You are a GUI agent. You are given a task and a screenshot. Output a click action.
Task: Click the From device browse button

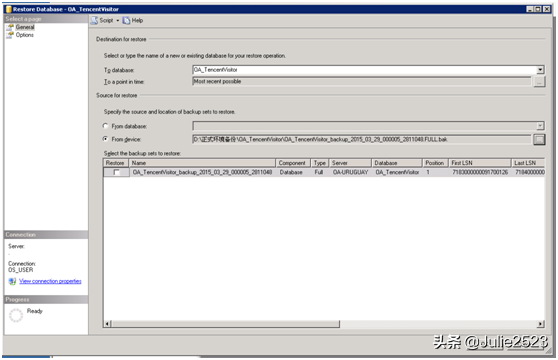[539, 139]
